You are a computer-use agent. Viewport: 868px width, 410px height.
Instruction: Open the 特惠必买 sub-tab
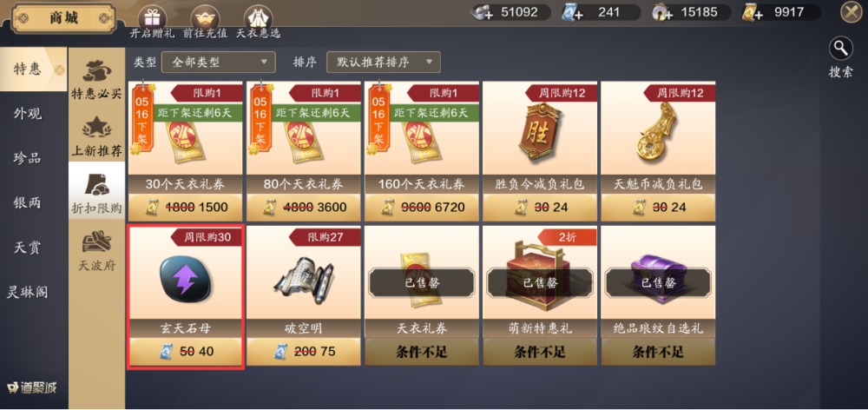tap(96, 79)
